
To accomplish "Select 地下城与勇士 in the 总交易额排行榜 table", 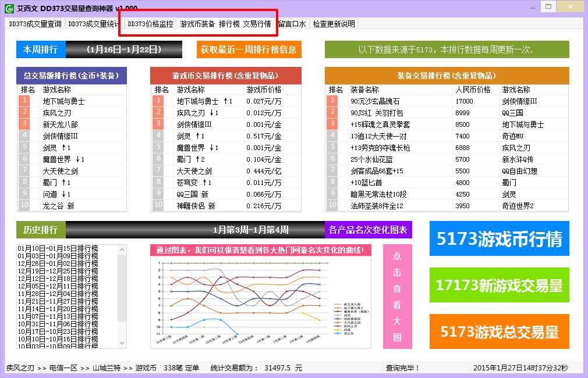I will (x=60, y=100).
